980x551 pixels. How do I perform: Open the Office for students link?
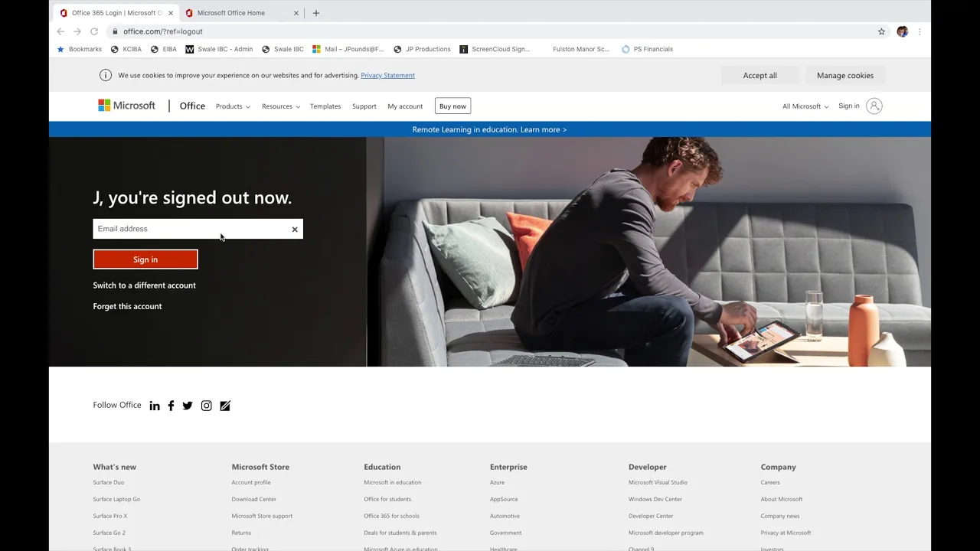[x=387, y=499]
